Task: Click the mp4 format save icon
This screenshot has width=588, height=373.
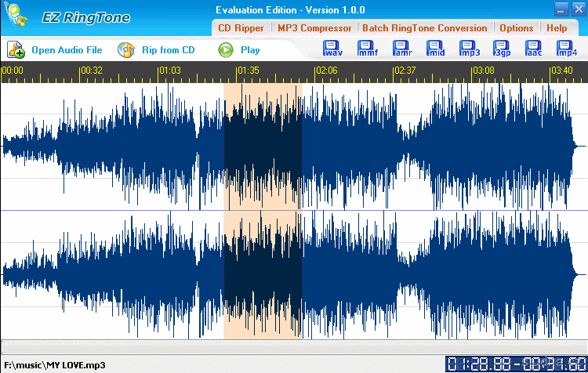Action: tap(566, 49)
